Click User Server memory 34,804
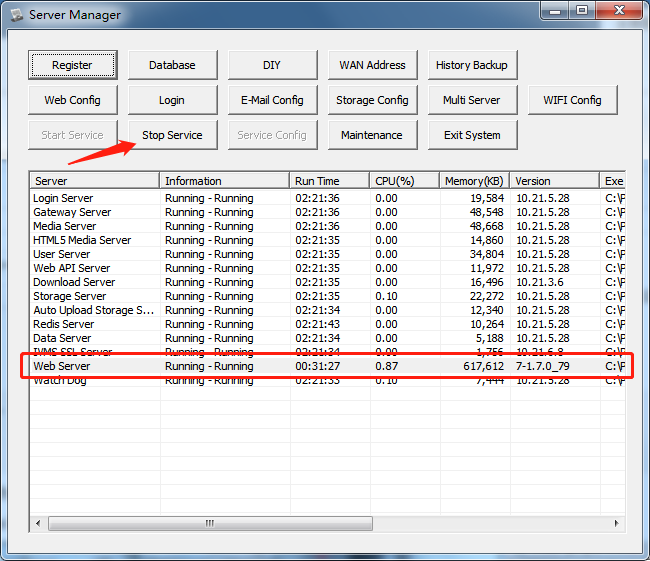Viewport: 650px width, 561px height. point(487,254)
